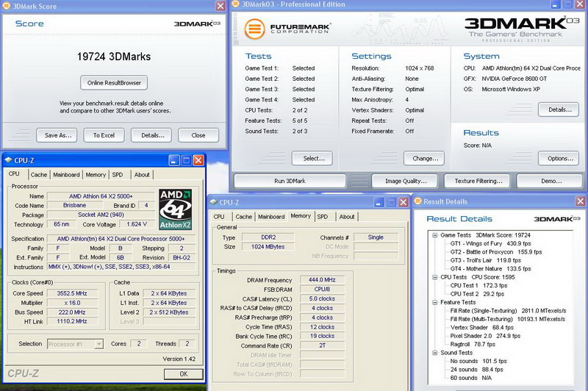Screen dimensions: 588x391
Task: Open Mainboard tab in Memory CPU-Z window
Action: coord(271,217)
